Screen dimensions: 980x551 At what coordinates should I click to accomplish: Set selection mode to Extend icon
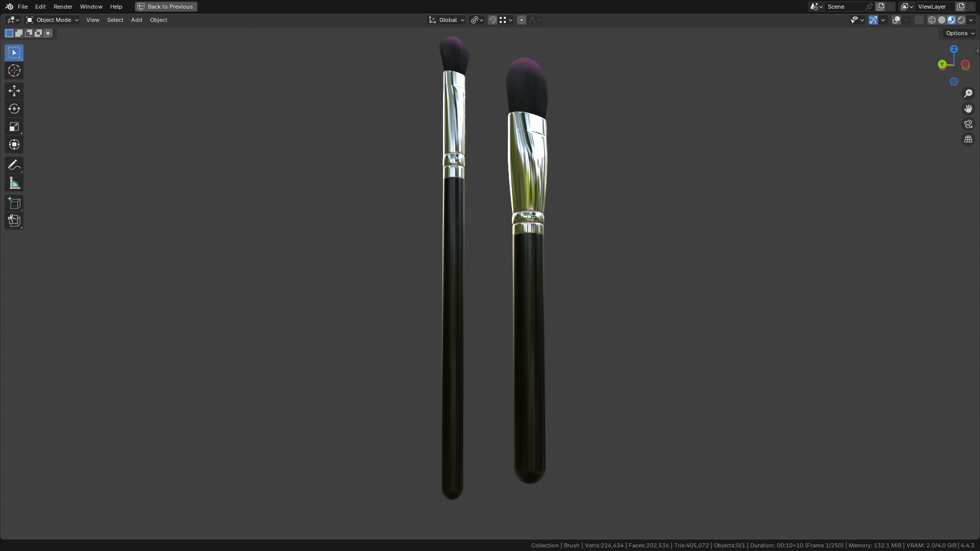[19, 33]
